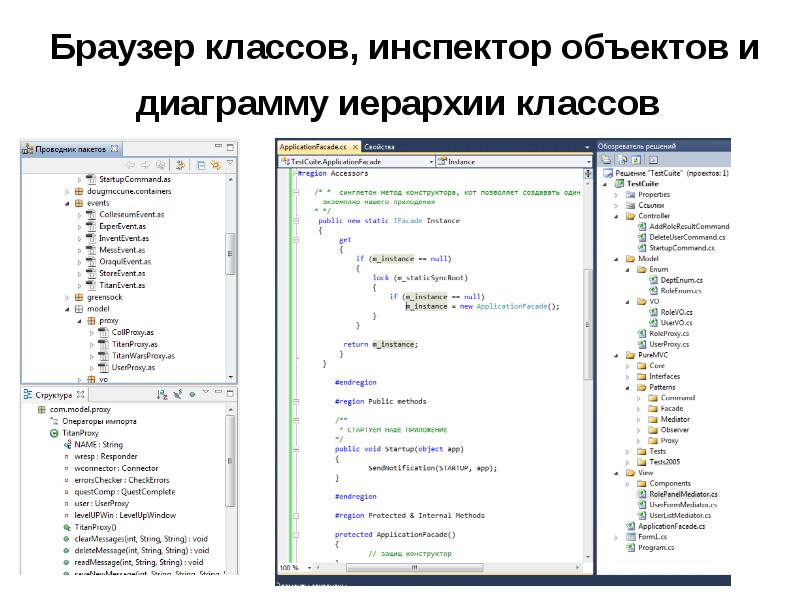Screen dimensions: 800x600
Task: Click the View Code icon in Solution Explorer
Action: click(x=653, y=160)
